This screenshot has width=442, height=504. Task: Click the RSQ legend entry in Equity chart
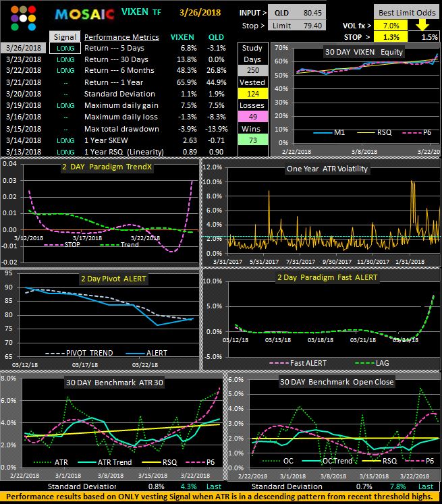pyautogui.click(x=375, y=133)
